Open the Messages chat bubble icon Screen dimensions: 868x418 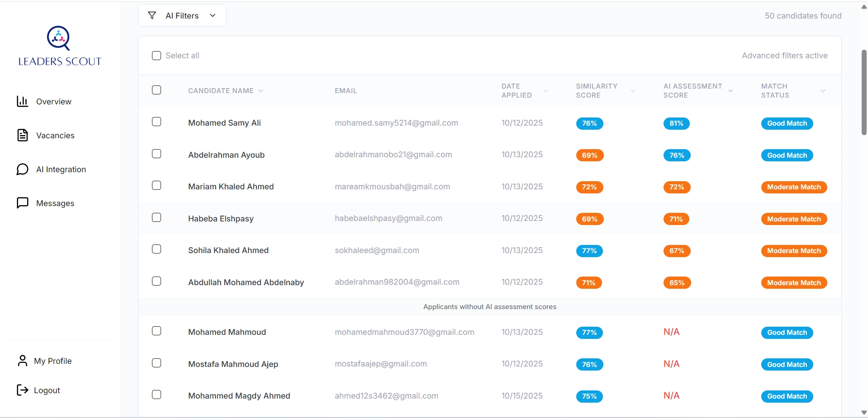click(22, 203)
